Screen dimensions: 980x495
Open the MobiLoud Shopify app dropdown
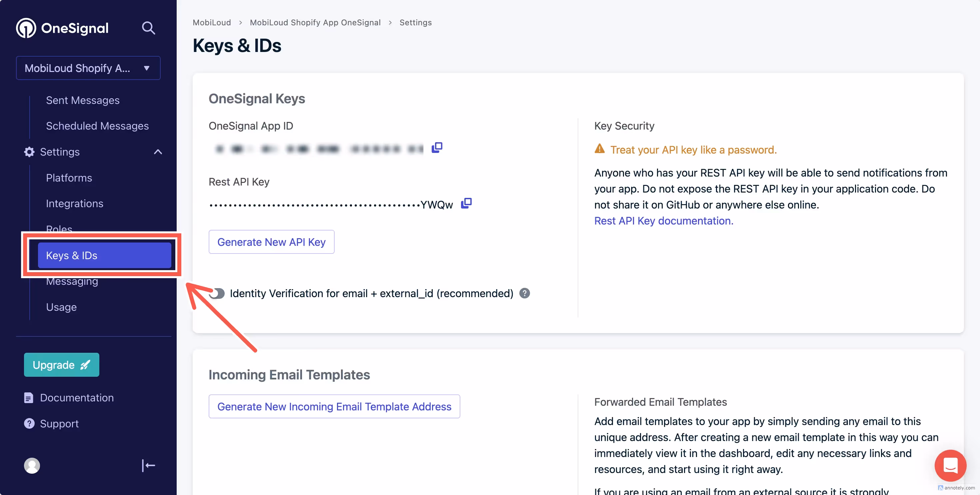pyautogui.click(x=88, y=68)
